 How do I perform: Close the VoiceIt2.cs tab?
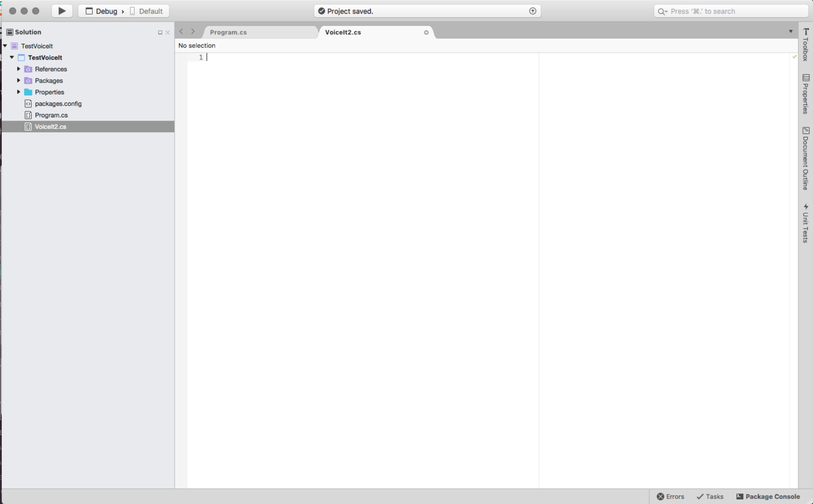(426, 32)
